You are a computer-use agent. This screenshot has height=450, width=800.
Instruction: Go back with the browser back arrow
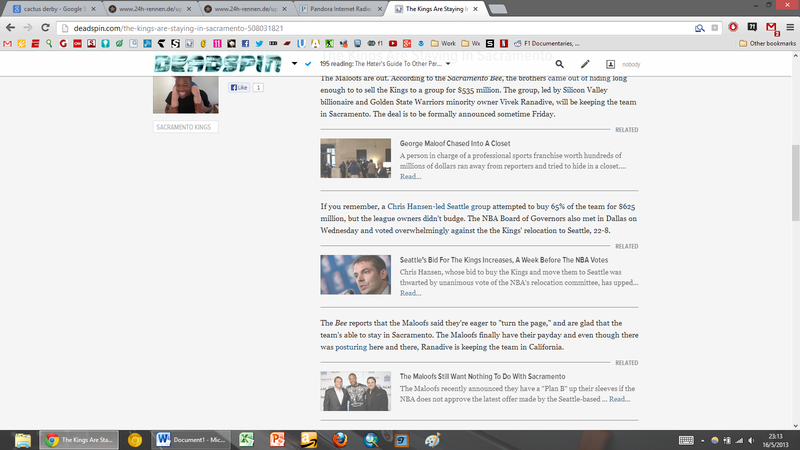(x=10, y=28)
